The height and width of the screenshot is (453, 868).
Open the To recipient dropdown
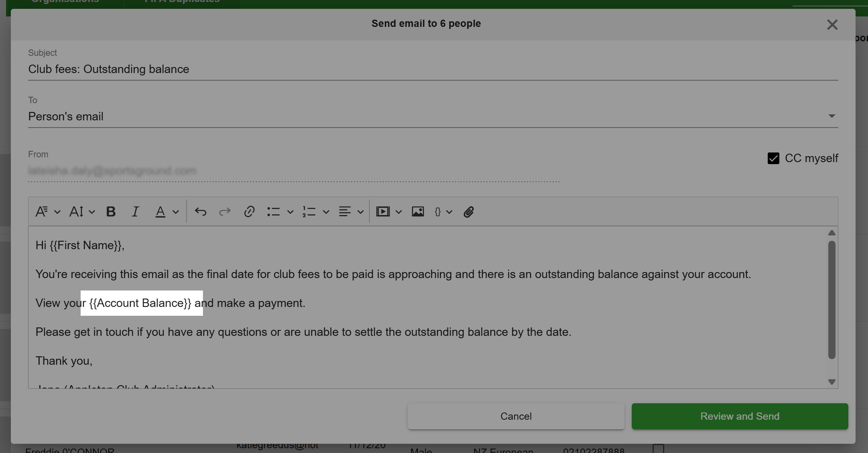[x=433, y=116]
